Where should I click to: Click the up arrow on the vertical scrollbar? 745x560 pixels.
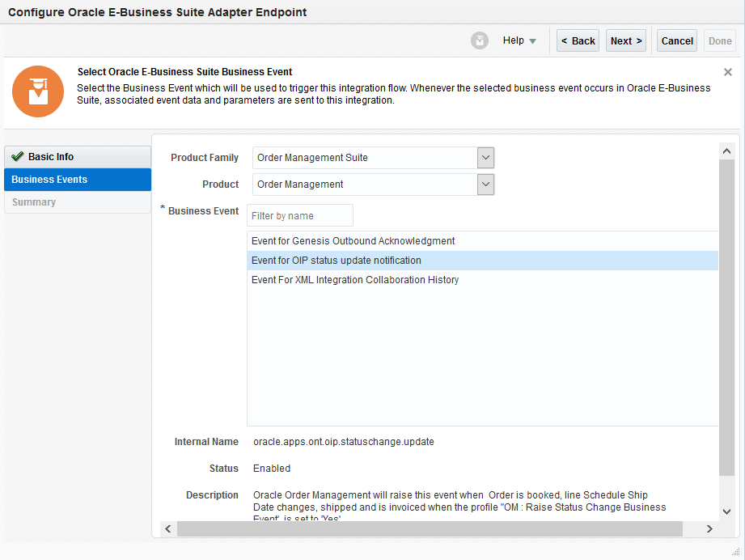(726, 150)
